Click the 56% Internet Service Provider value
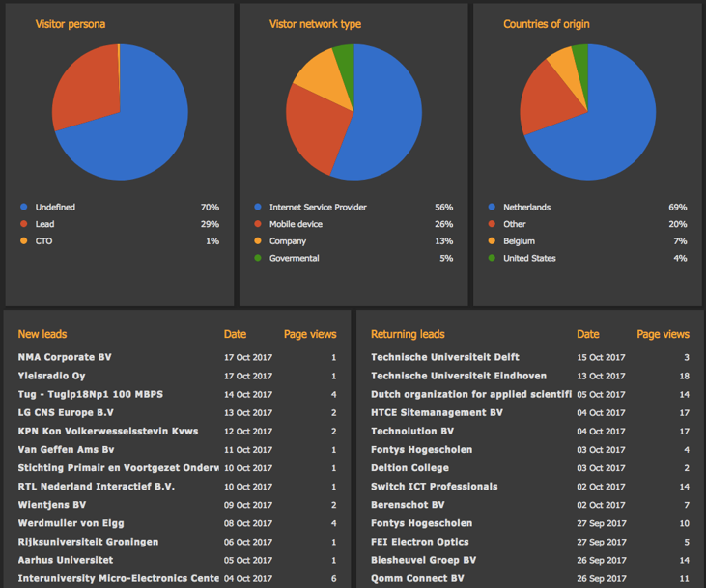This screenshot has width=706, height=588. pos(444,208)
